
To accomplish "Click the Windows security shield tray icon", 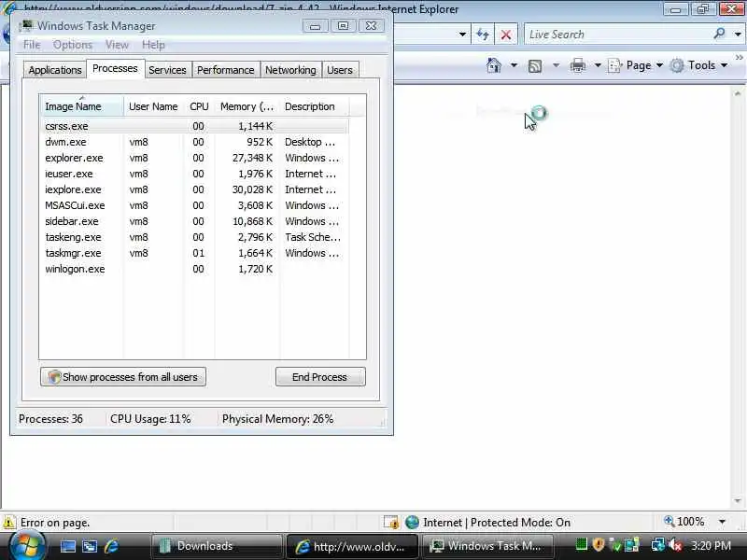I will (x=599, y=544).
